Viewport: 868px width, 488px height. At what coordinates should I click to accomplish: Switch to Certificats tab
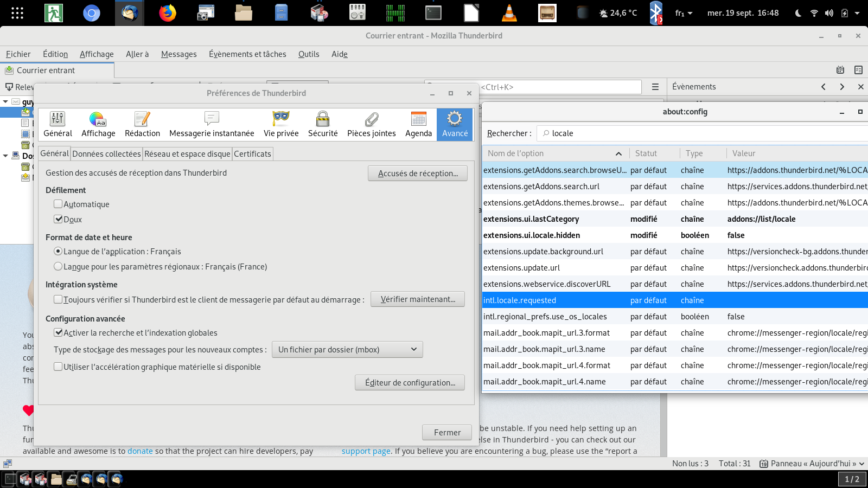point(252,154)
